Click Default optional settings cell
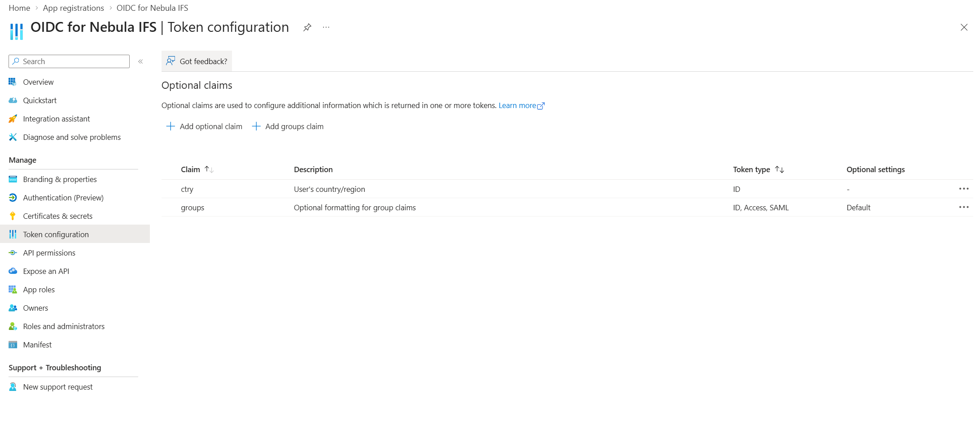Image resolution: width=980 pixels, height=425 pixels. coord(858,208)
